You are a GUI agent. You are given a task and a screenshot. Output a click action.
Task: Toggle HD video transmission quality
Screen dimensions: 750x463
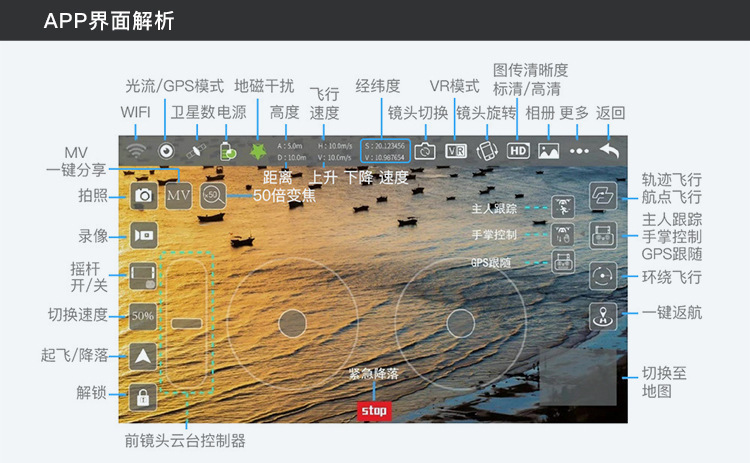(518, 151)
